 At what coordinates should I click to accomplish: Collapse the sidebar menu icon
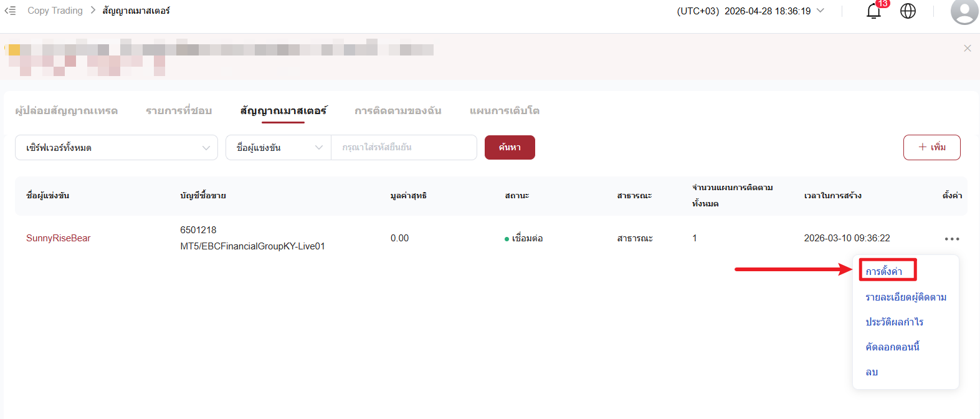pos(10,11)
